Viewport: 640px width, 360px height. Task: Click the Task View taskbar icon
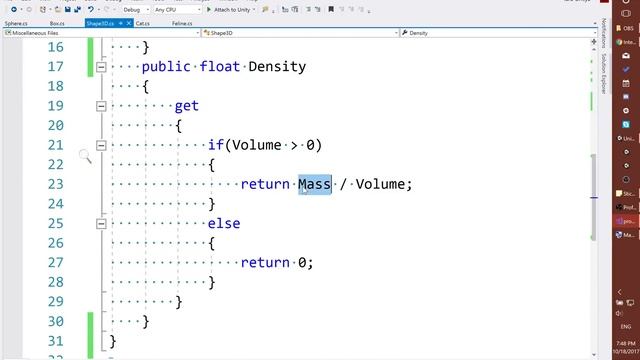tap(626, 13)
